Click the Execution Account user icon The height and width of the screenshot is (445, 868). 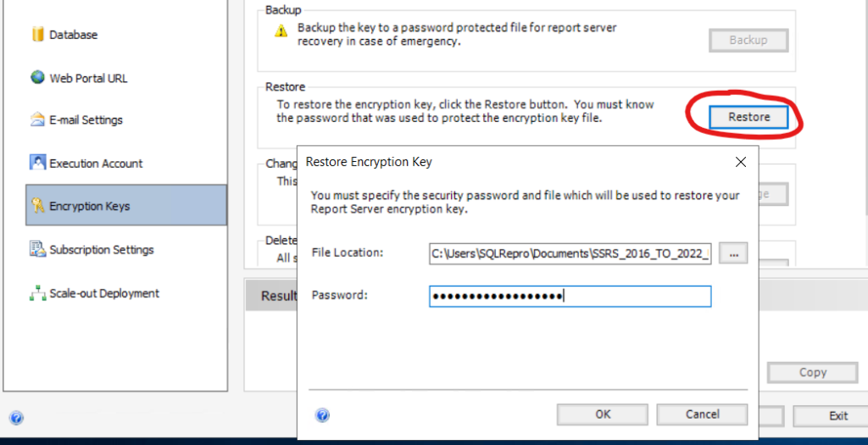tap(37, 163)
